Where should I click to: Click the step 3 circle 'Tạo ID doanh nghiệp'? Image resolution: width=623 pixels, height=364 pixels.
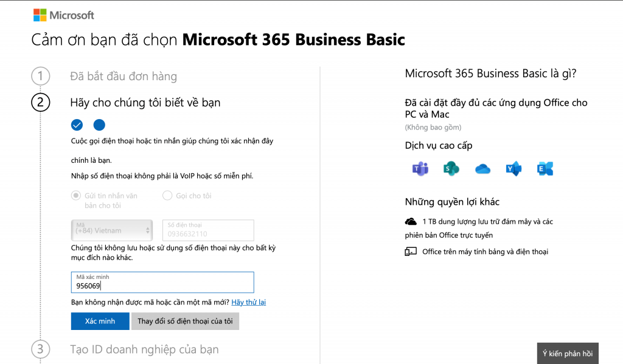pos(40,349)
